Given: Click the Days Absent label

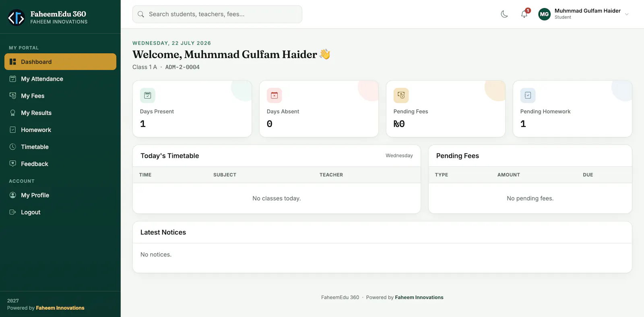Looking at the screenshot, I should 283,112.
